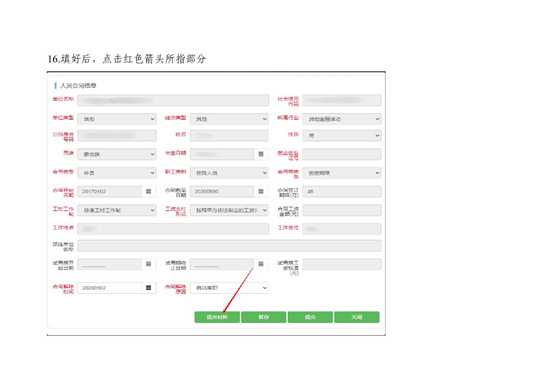This screenshot has height=389, width=550.
Task: Select the 公民身份号码 input field
Action: coord(117,135)
